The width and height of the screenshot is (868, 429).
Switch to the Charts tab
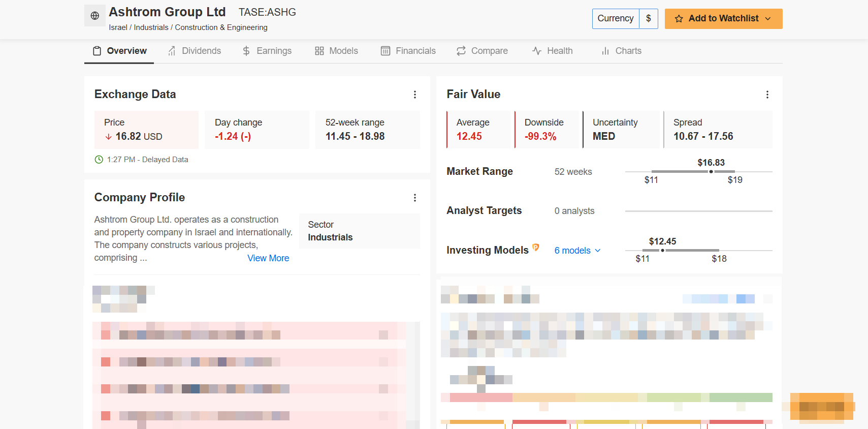point(621,51)
